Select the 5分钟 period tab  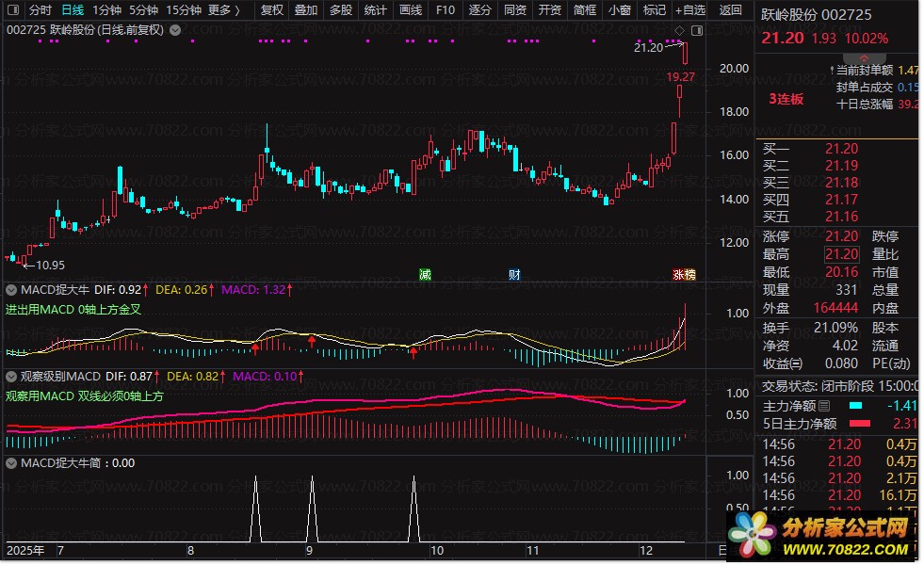(143, 10)
